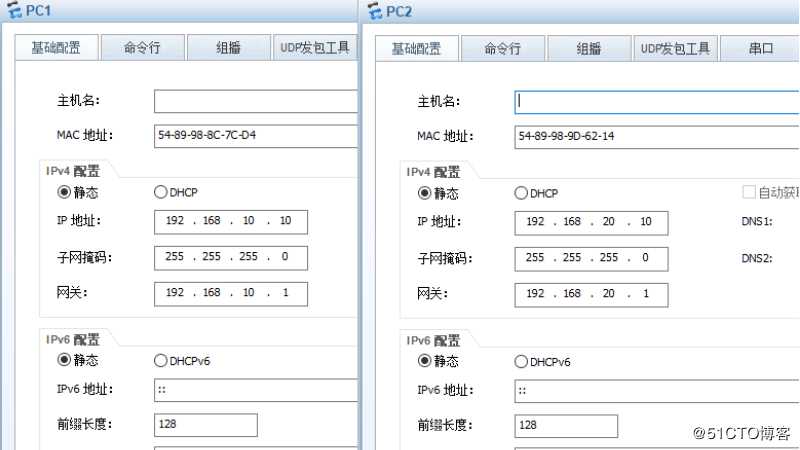This screenshot has height=450, width=800.
Task: Click 前缀长度 field 128 in PC2
Action: coord(566,426)
